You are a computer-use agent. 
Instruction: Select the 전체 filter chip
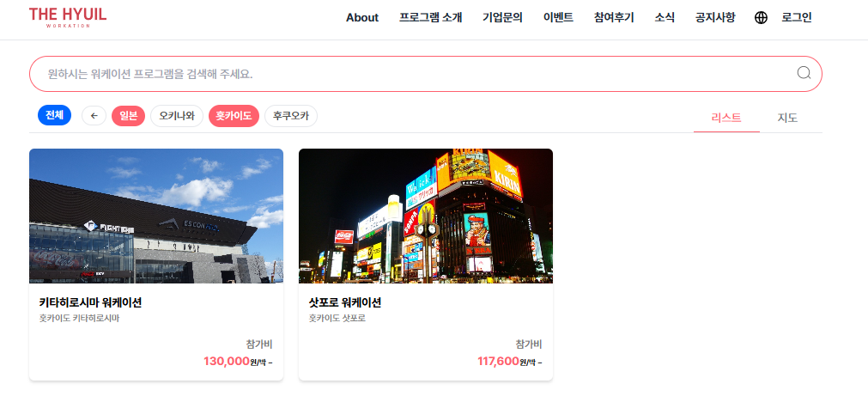click(x=54, y=115)
